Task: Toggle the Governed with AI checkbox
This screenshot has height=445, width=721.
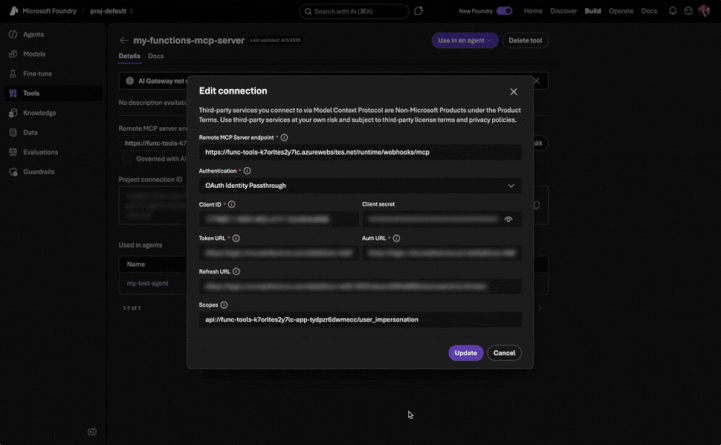Action: pyautogui.click(x=126, y=159)
